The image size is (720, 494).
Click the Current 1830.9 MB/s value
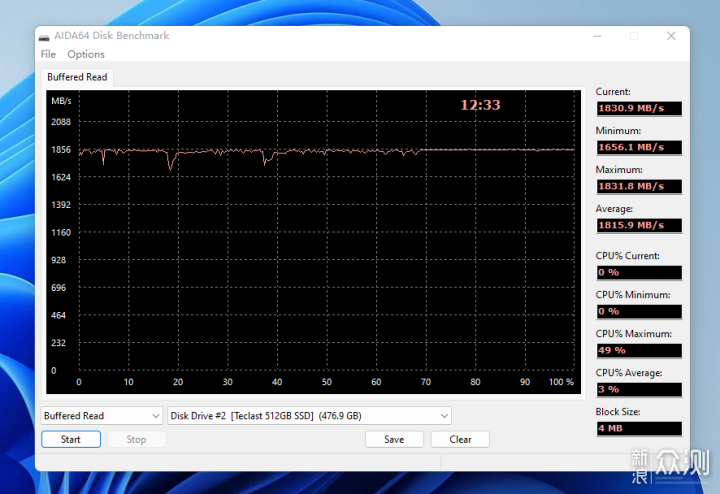point(639,108)
